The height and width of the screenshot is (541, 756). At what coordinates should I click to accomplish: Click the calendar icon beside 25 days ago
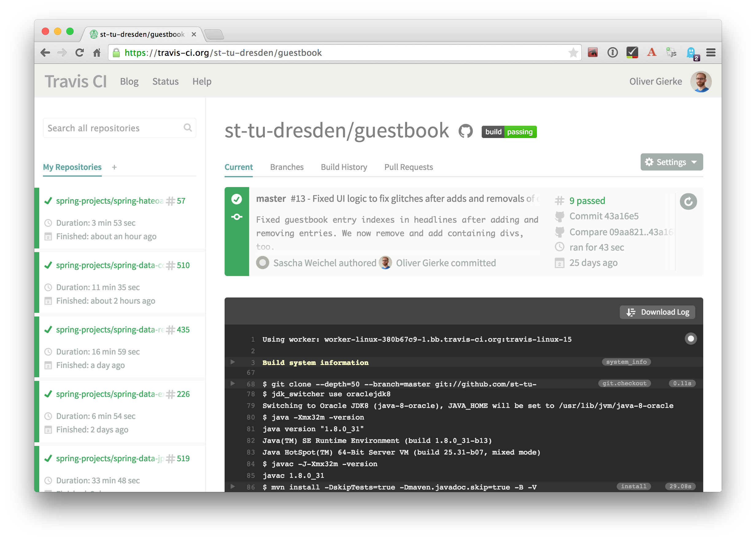click(x=559, y=263)
